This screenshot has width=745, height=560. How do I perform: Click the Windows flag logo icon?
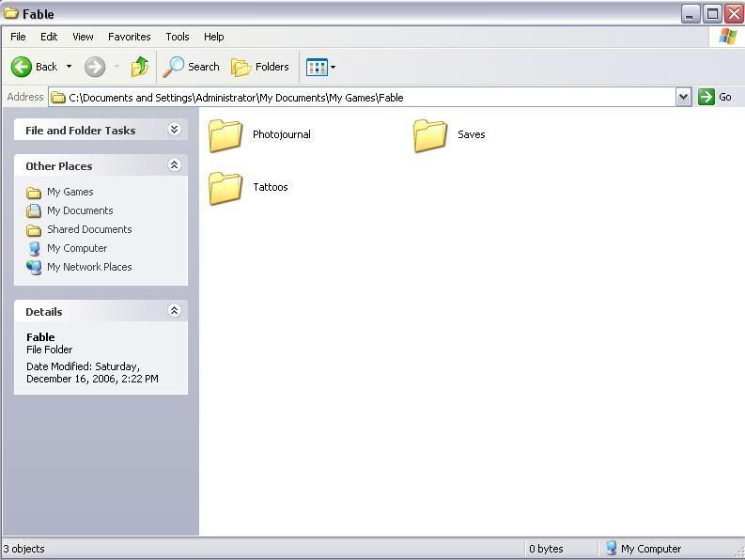tap(727, 36)
